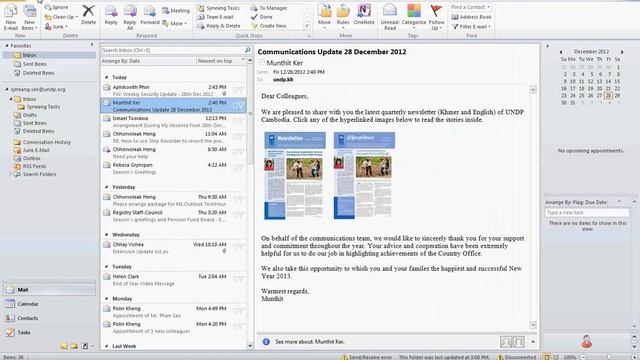Open Rebeca Grynspan Season's Greetings email
The width and height of the screenshot is (640, 360).
173,168
